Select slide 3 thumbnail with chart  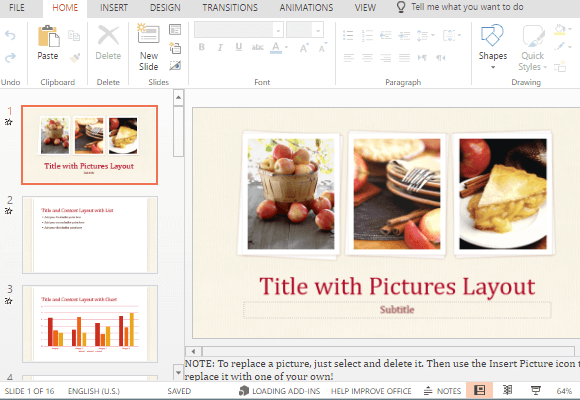90,324
